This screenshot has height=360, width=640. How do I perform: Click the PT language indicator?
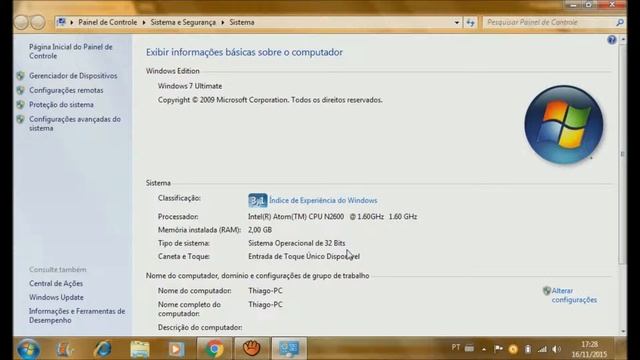[x=456, y=347]
